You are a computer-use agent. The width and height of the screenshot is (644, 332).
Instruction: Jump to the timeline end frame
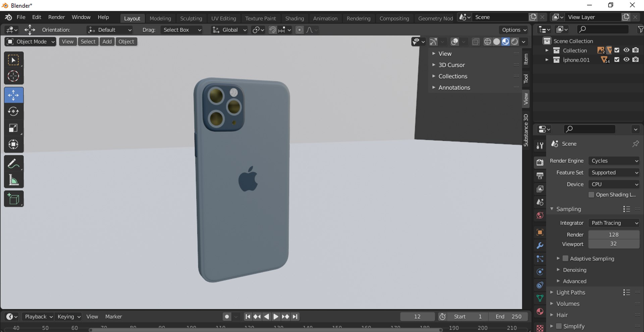(x=295, y=317)
